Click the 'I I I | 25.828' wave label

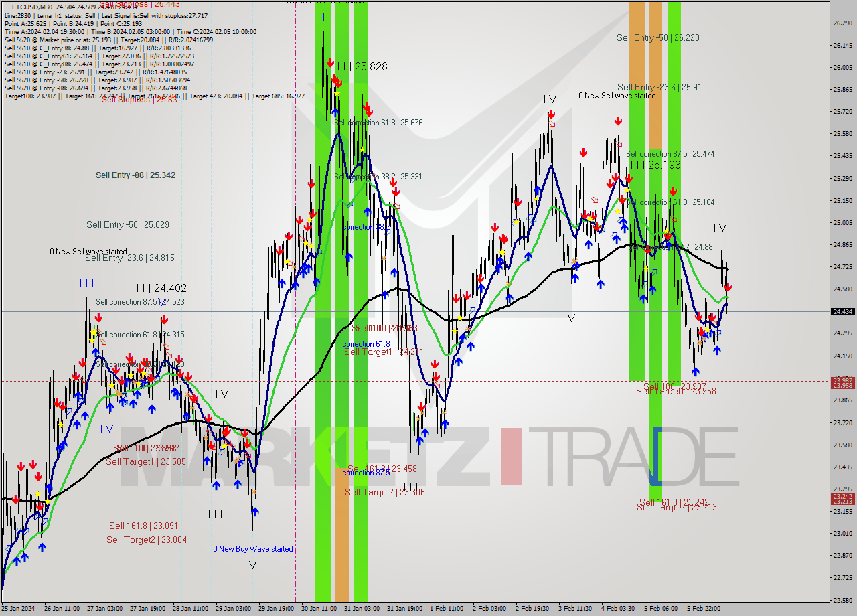362,66
